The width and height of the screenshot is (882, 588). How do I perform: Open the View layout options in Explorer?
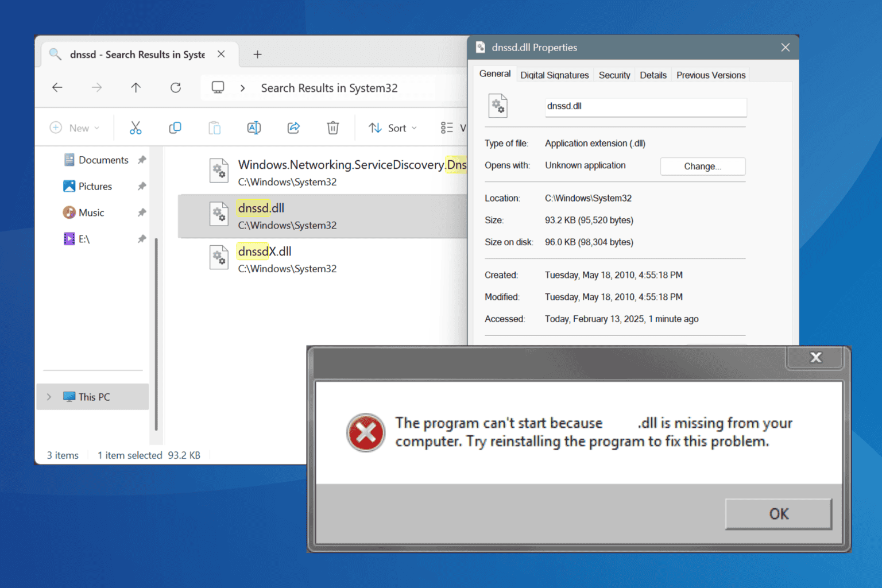pos(453,127)
